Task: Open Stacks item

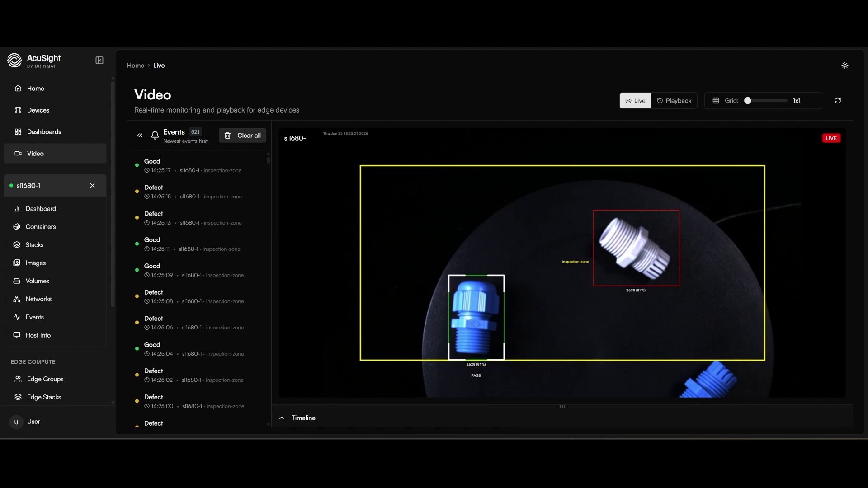Action: coord(55,245)
